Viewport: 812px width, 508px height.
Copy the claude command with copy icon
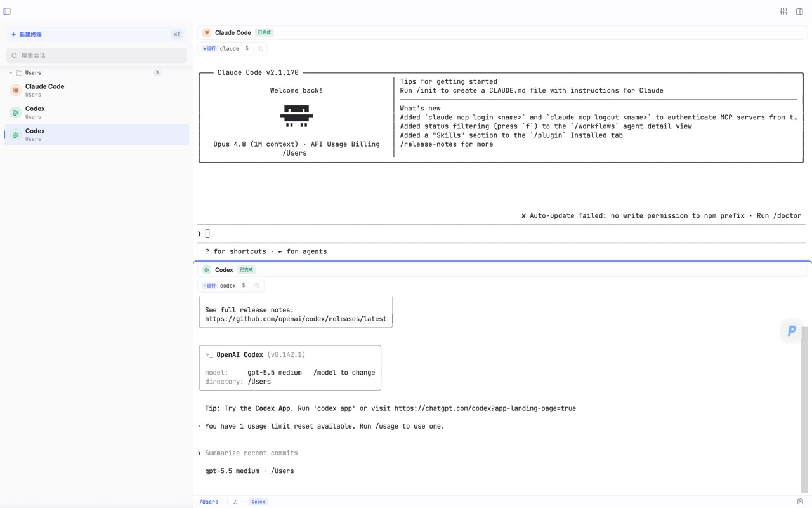[259, 48]
